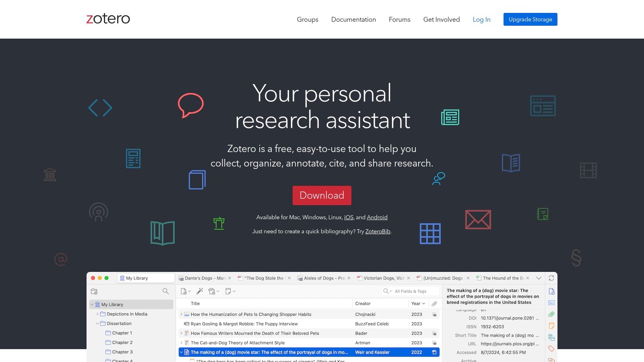Screen dimensions: 644x362
Task: Close the Aisles of Dogs tab
Action: pos(349,278)
